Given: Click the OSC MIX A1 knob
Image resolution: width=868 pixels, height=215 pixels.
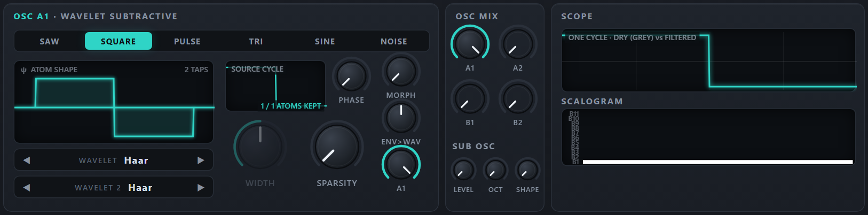Looking at the screenshot, I should (470, 44).
